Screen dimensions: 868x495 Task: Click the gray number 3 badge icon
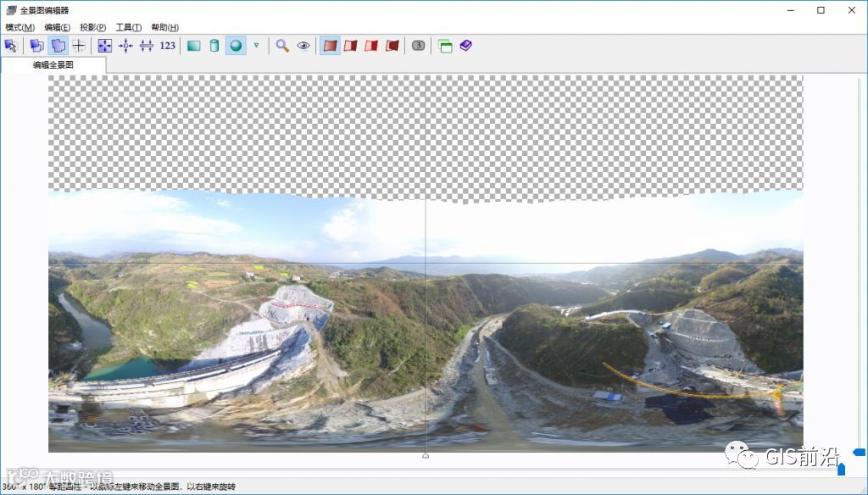pyautogui.click(x=419, y=46)
